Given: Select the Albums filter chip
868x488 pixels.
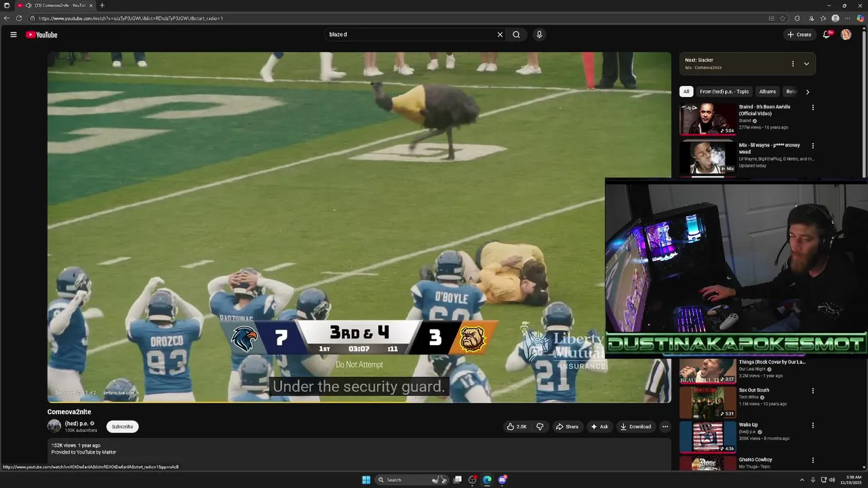Looking at the screenshot, I should point(768,91).
